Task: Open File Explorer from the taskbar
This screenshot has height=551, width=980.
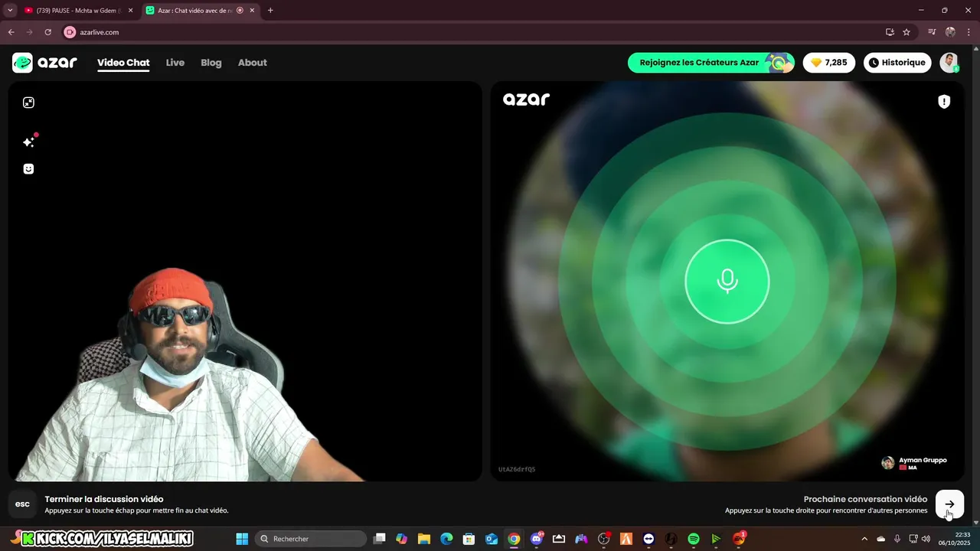Action: [424, 539]
